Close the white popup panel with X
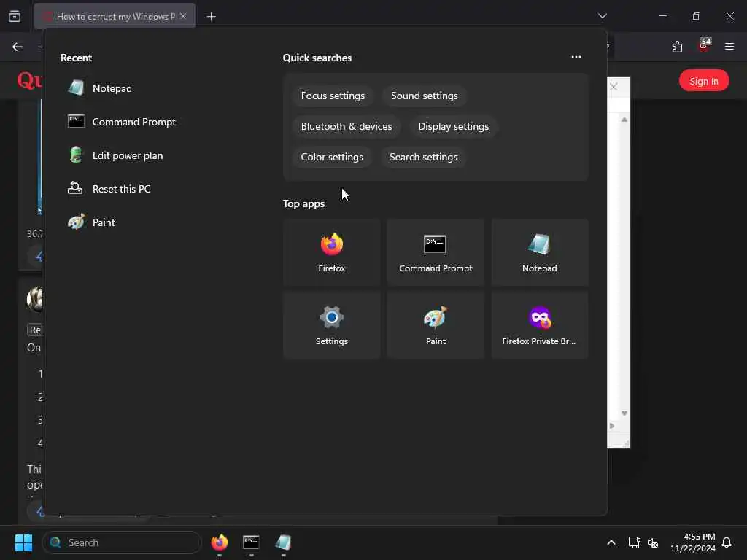This screenshot has height=560, width=747. 614,87
